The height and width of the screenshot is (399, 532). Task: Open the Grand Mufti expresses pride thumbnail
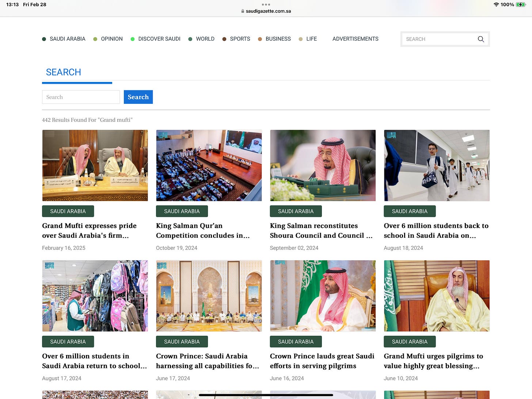pyautogui.click(x=95, y=165)
